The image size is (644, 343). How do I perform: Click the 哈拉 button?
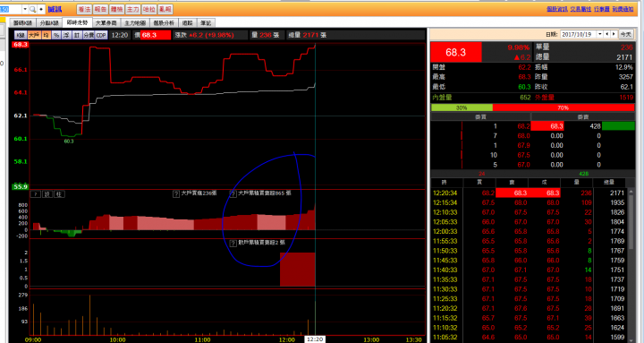pos(148,9)
